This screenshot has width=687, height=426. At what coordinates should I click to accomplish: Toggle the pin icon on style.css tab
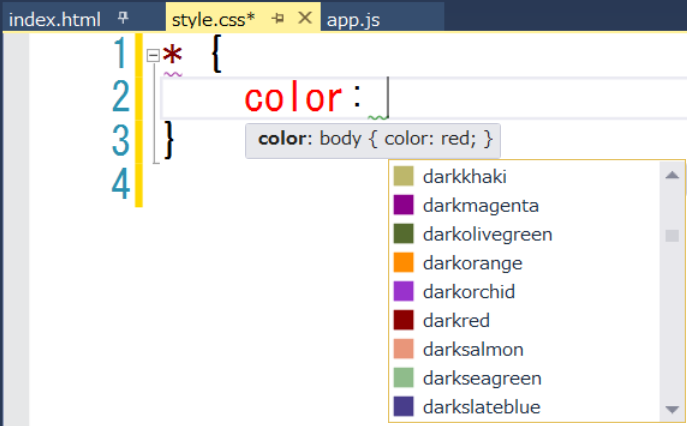[x=278, y=18]
